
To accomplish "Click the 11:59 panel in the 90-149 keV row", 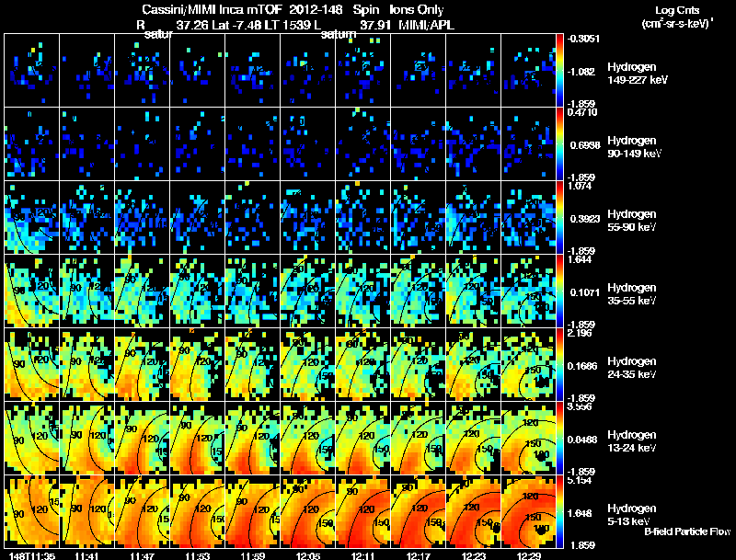I will [252, 144].
